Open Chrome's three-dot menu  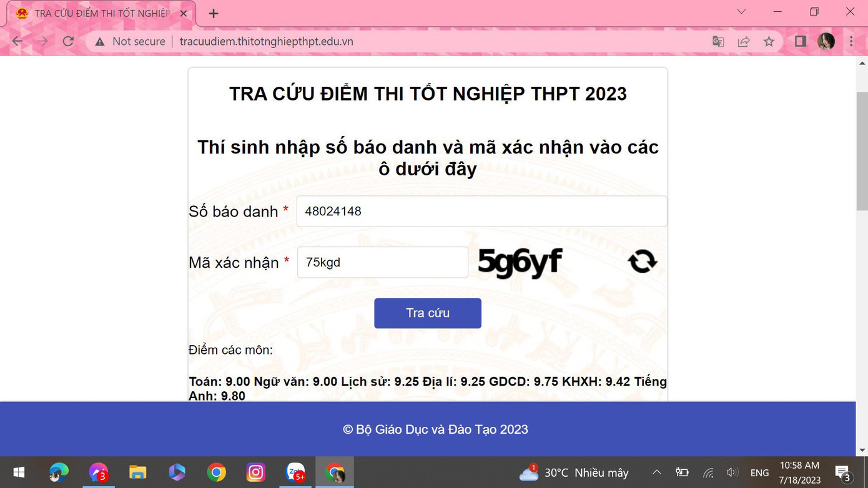(x=851, y=41)
